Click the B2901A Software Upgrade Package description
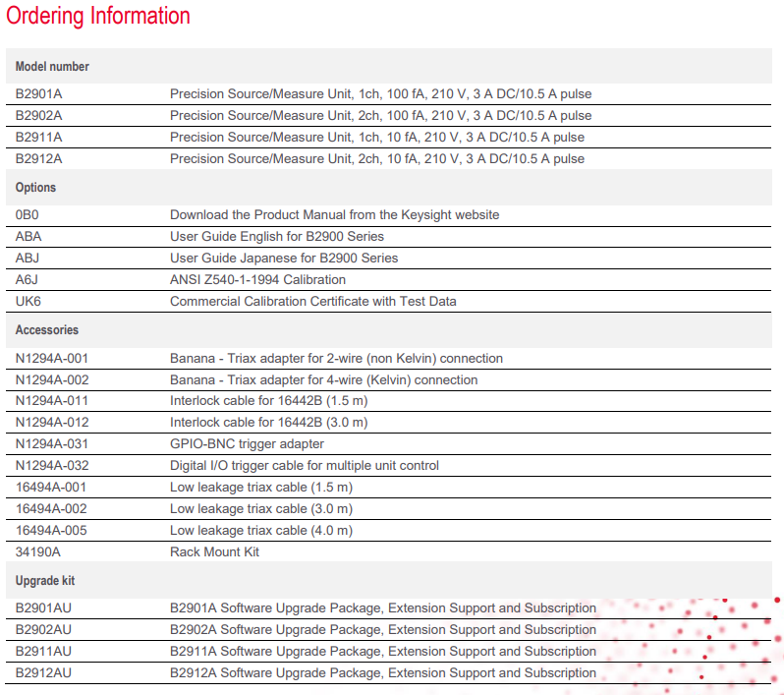The width and height of the screenshot is (784, 695). pyautogui.click(x=383, y=608)
